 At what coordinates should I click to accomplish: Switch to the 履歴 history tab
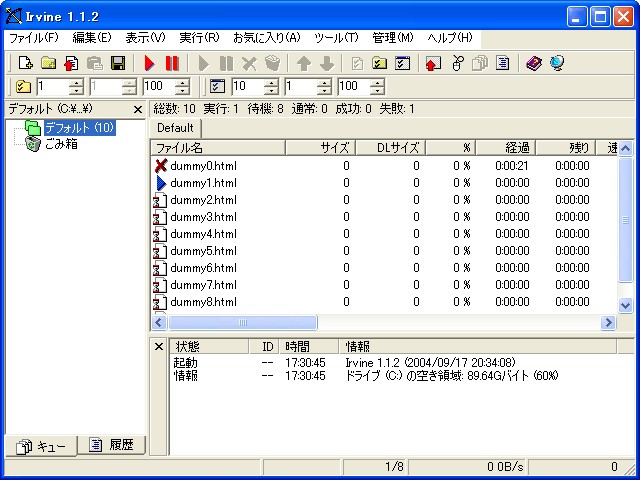(x=113, y=445)
